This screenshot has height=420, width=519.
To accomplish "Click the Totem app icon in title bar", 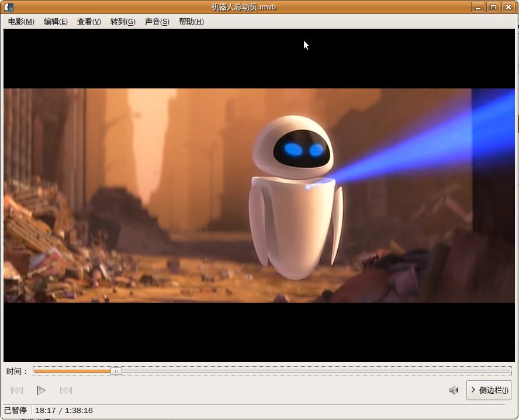I will (x=9, y=7).
